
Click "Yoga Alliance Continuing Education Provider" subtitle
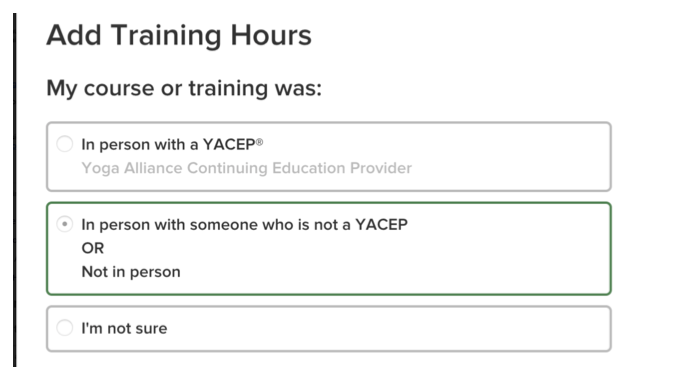pyautogui.click(x=247, y=168)
